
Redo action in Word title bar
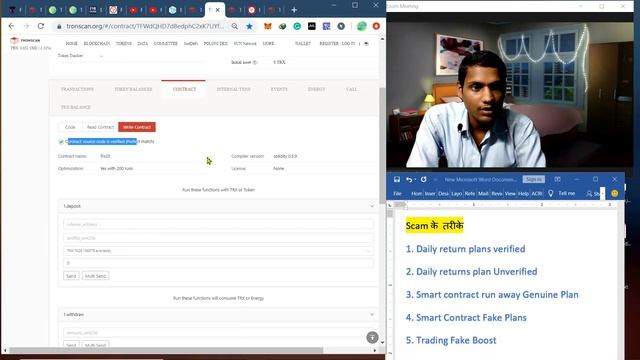click(424, 179)
